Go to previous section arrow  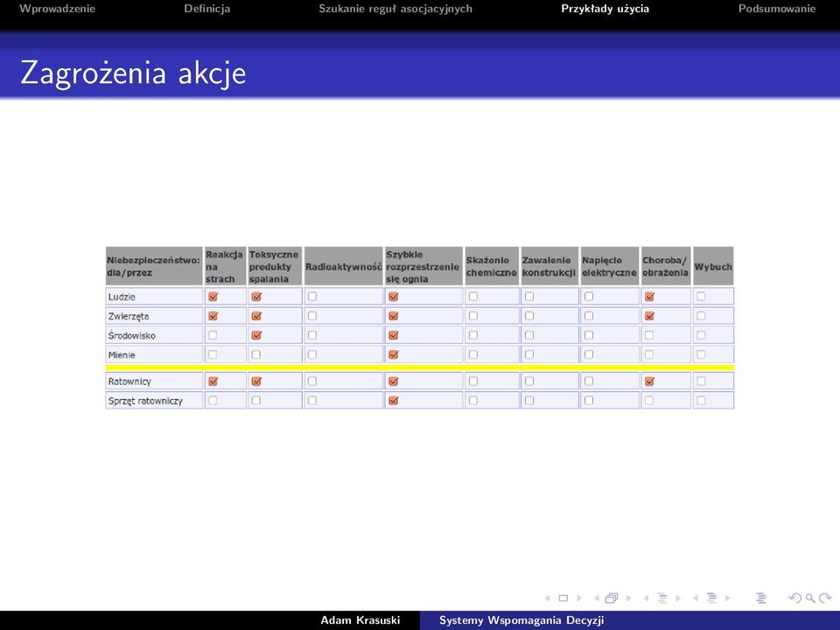coord(696,598)
